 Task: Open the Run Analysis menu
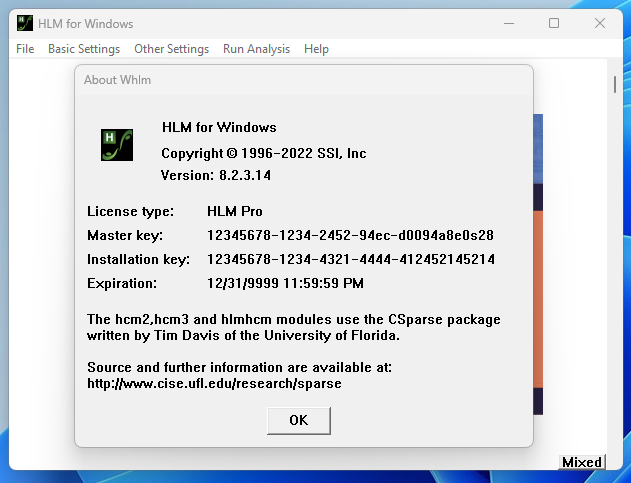(256, 49)
